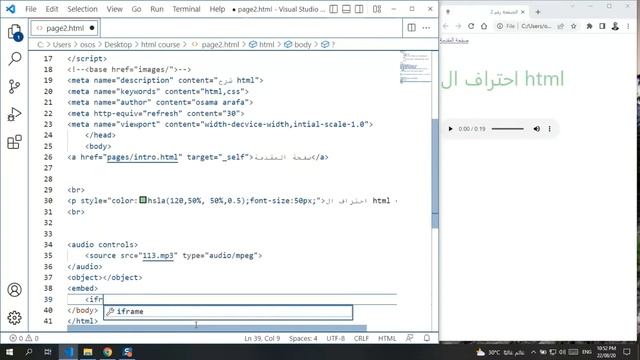Customize layout icon in title bar
Screen dimensions: 640x360
[x=377, y=9]
